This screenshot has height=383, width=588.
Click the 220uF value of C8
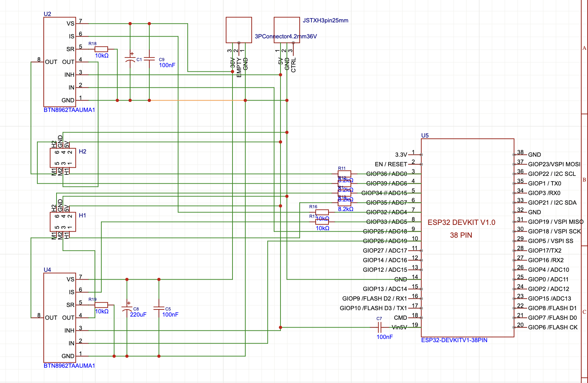pyautogui.click(x=138, y=314)
